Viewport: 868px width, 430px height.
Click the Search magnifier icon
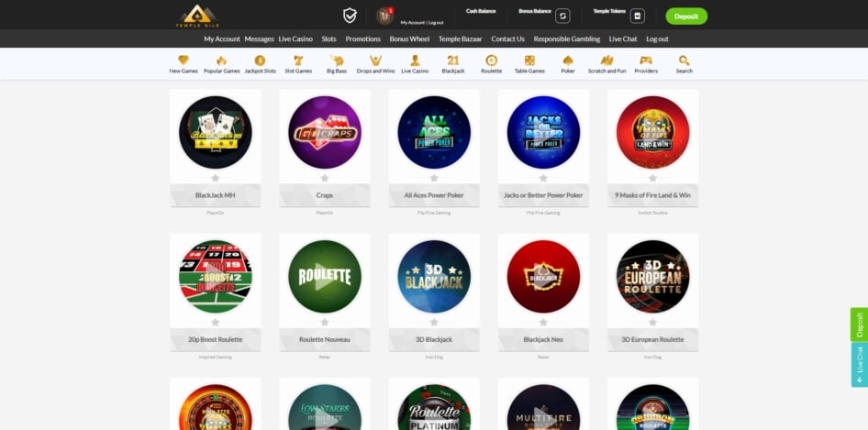(684, 61)
